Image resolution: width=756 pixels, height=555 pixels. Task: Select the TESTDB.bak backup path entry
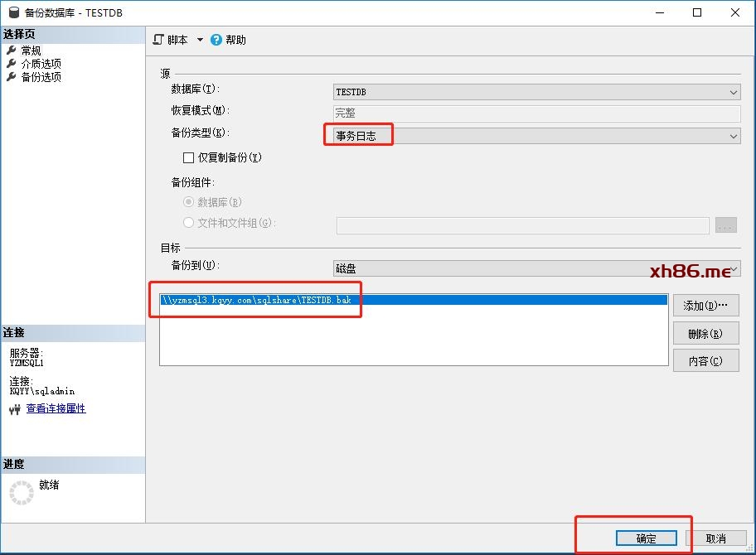point(261,300)
